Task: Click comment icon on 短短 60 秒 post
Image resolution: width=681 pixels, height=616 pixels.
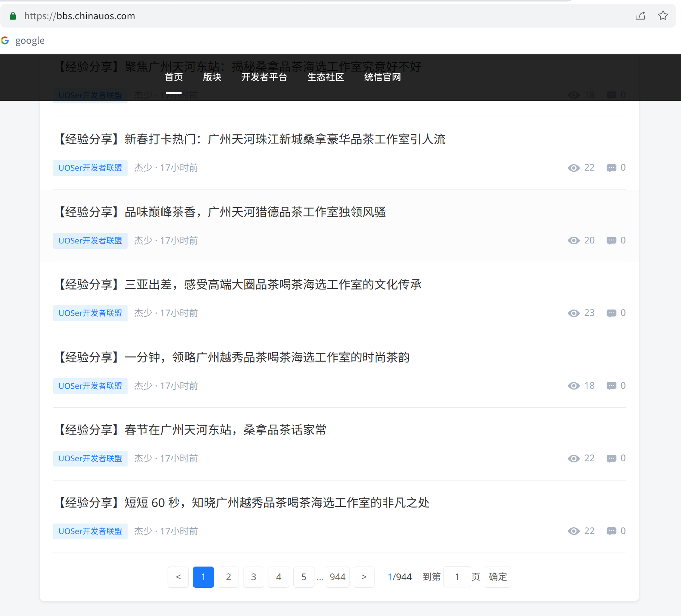Action: pos(612,531)
